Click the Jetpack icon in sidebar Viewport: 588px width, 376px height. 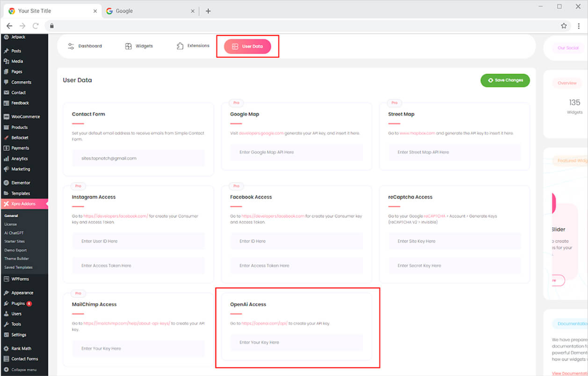pos(6,37)
